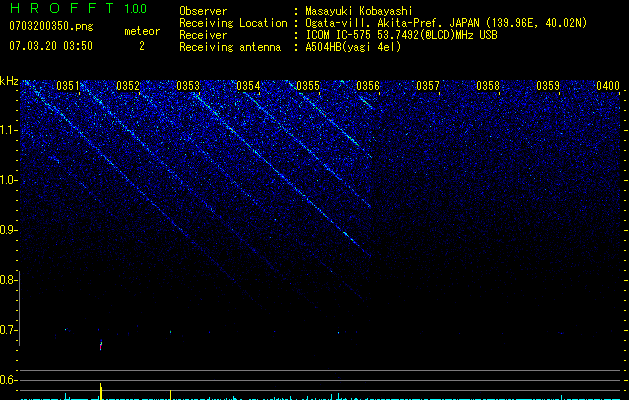Click the 0352 time marker
629x400 pixels.
(x=128, y=86)
